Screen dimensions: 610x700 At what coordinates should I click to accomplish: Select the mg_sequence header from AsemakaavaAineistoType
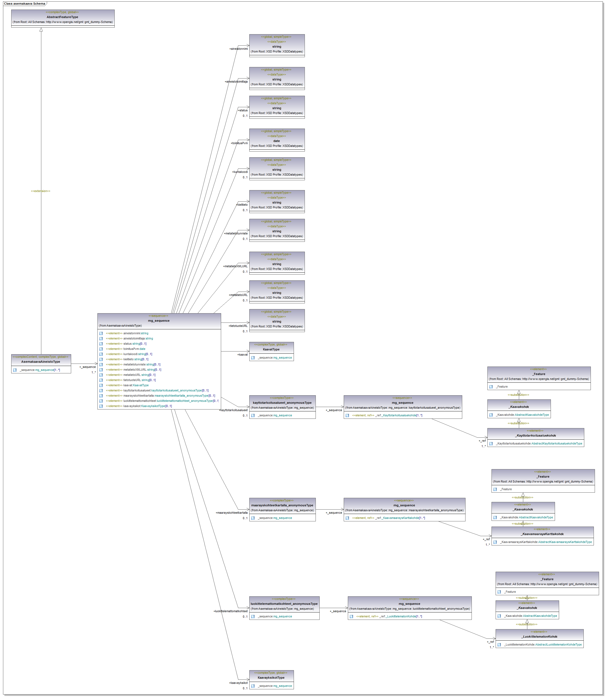tap(159, 321)
